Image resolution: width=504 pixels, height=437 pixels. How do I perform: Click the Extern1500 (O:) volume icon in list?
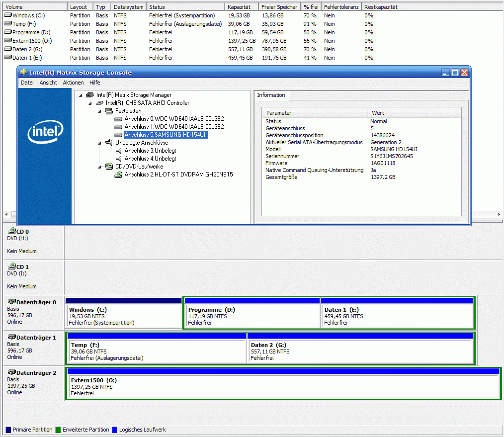(x=8, y=40)
